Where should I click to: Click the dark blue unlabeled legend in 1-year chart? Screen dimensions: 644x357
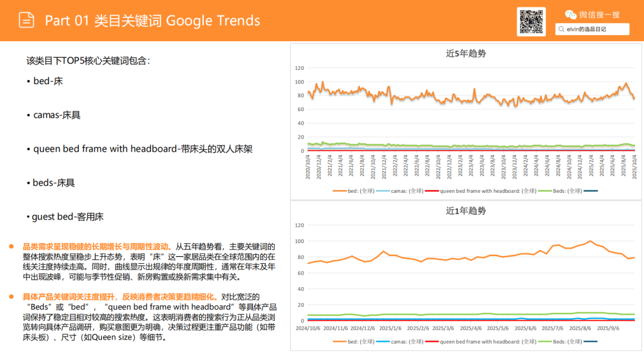(590, 341)
